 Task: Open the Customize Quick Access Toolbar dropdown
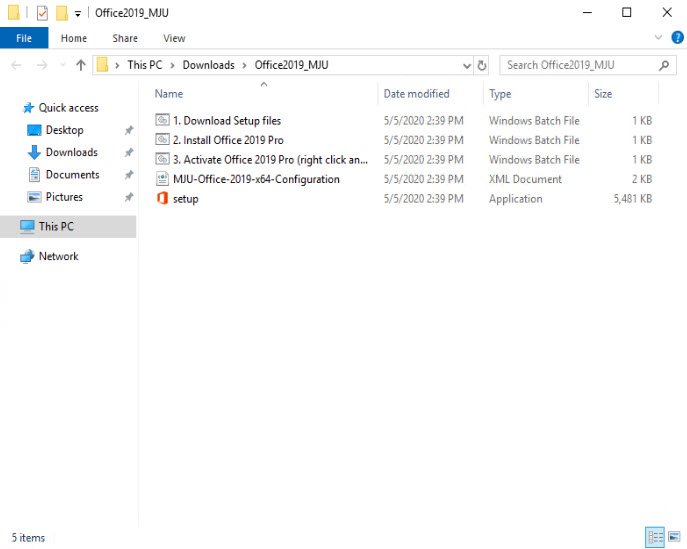point(78,13)
